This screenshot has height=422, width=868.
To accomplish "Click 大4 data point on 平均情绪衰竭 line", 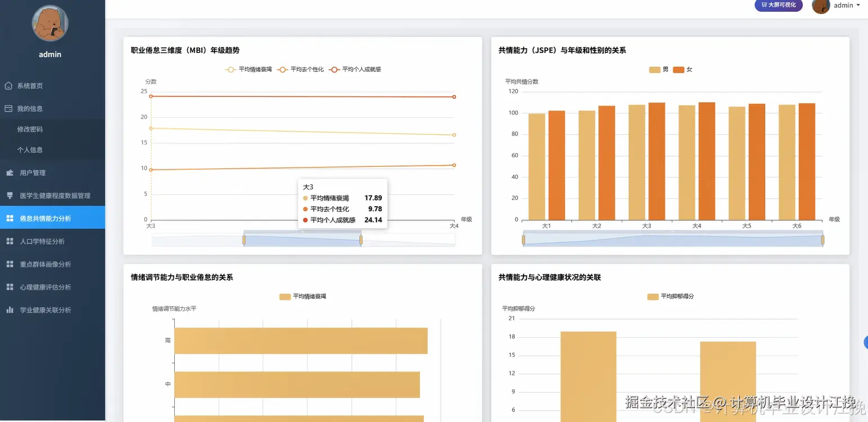I will click(x=454, y=135).
